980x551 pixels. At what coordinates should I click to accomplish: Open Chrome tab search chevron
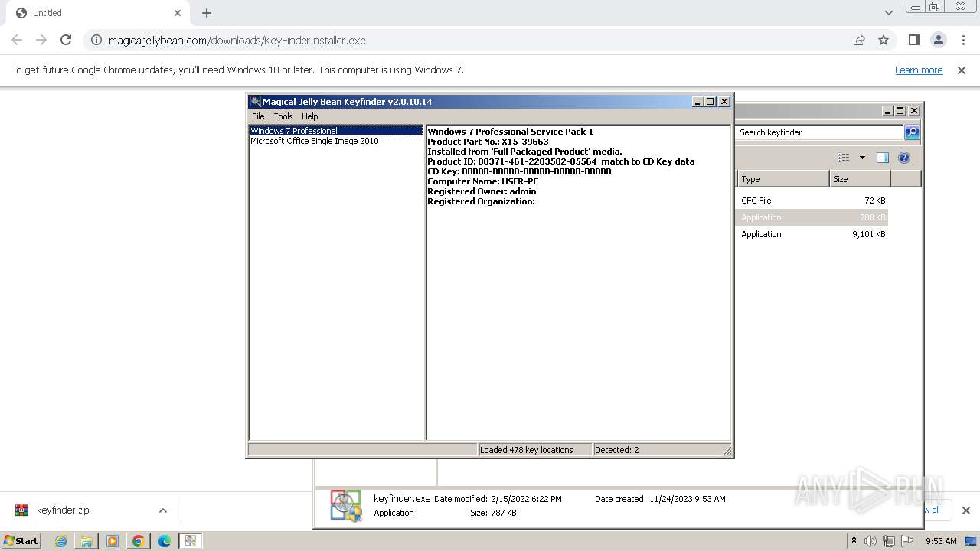889,13
